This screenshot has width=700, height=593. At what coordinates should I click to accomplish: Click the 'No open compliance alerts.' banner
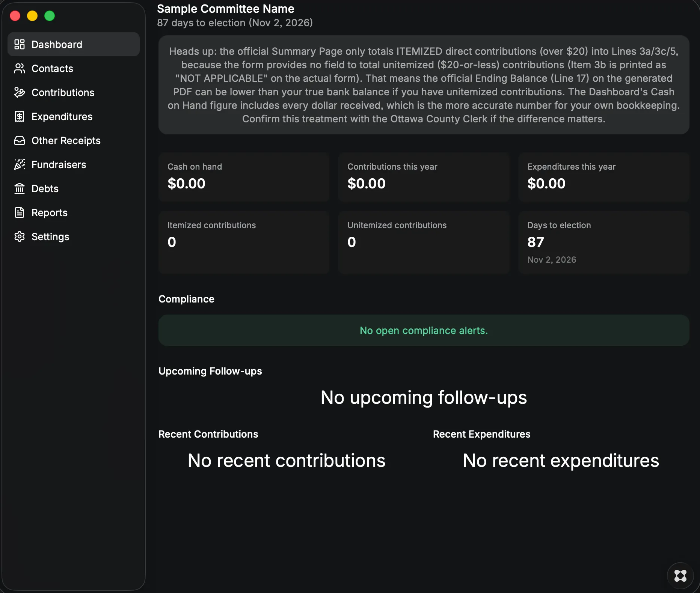click(424, 330)
